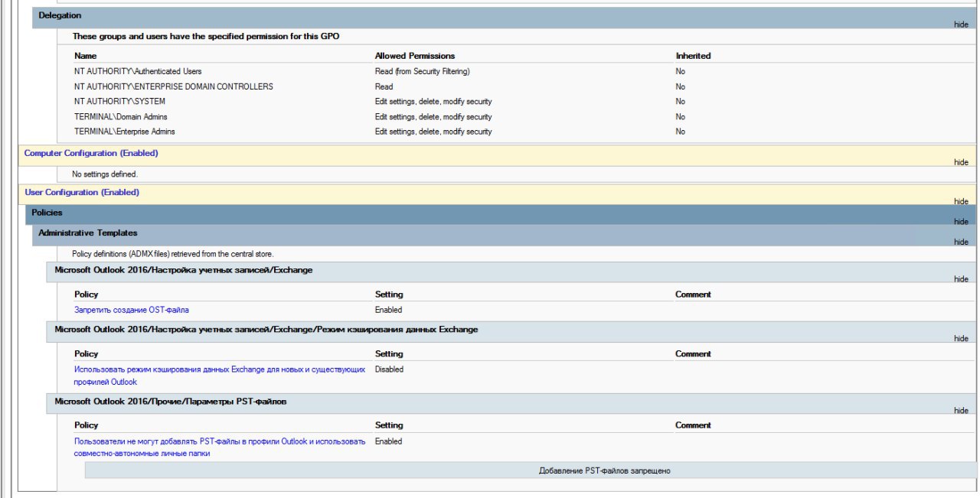
Task: Click the User Configuration (Enabled) heading
Action: tap(82, 193)
